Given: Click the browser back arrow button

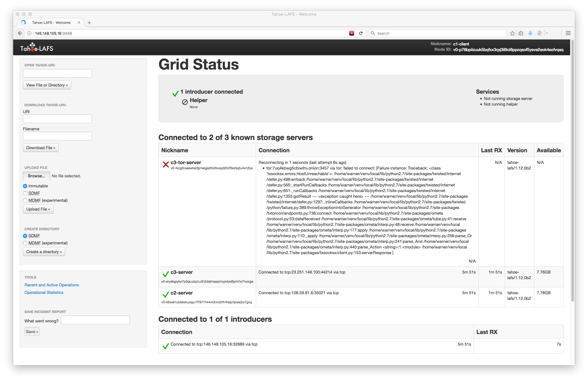Looking at the screenshot, I should point(20,33).
